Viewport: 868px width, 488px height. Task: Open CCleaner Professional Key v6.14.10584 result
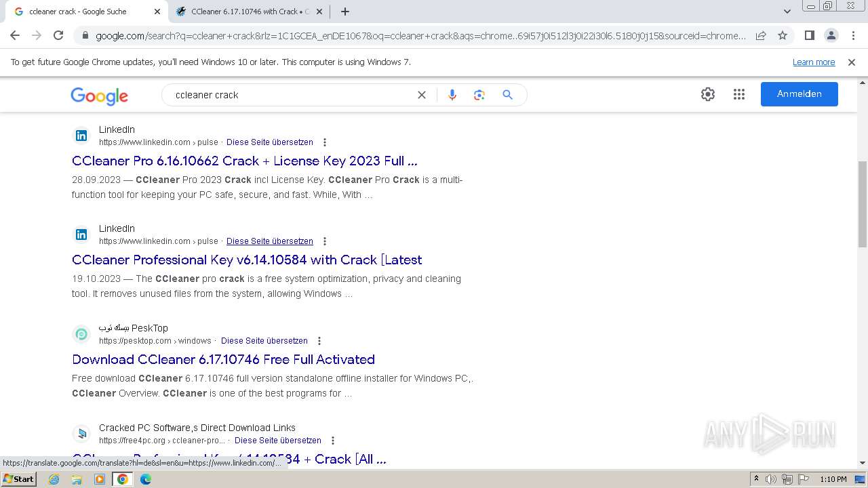point(247,260)
